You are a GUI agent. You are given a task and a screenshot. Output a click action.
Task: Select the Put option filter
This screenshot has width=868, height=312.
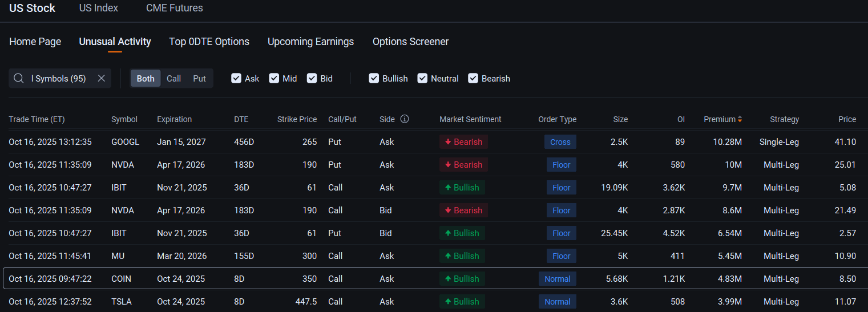[x=199, y=79]
